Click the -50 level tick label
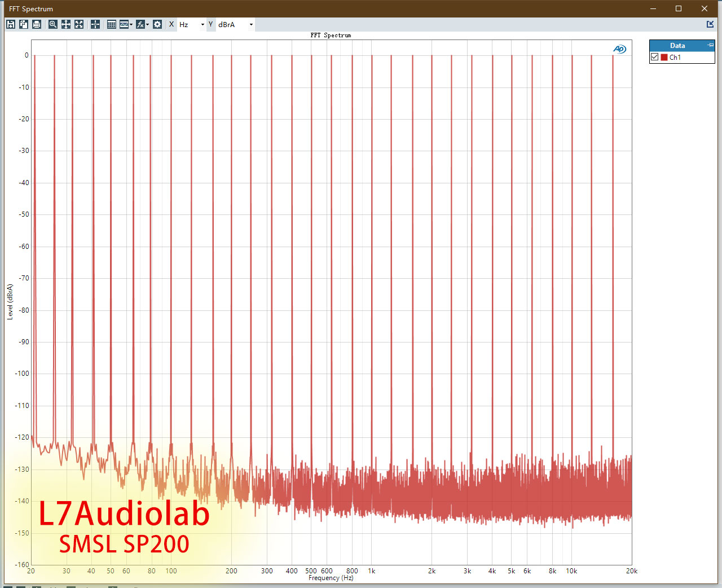 point(23,214)
